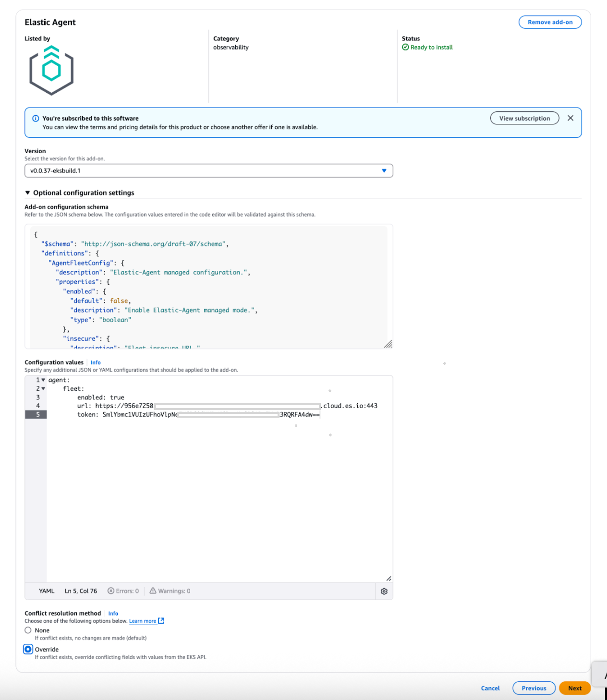Viewport: 607px width, 700px height.
Task: Collapse the fleet: block on line 2
Action: (x=43, y=389)
